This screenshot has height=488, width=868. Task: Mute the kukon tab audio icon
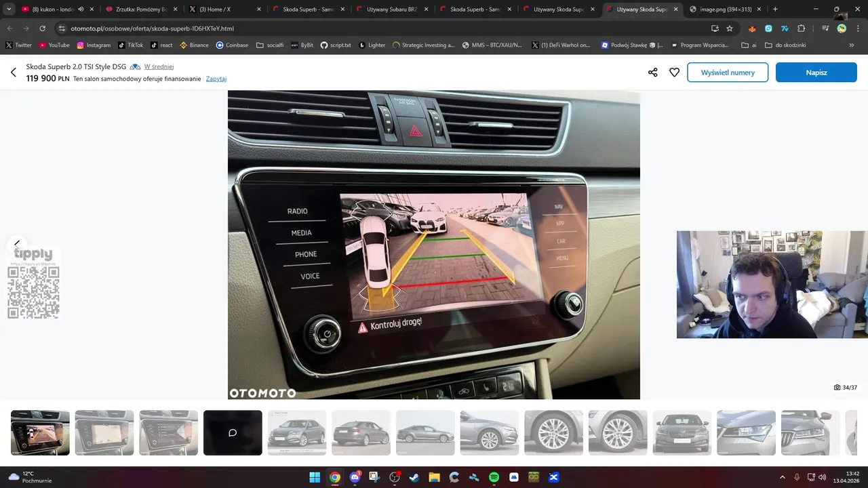81,9
